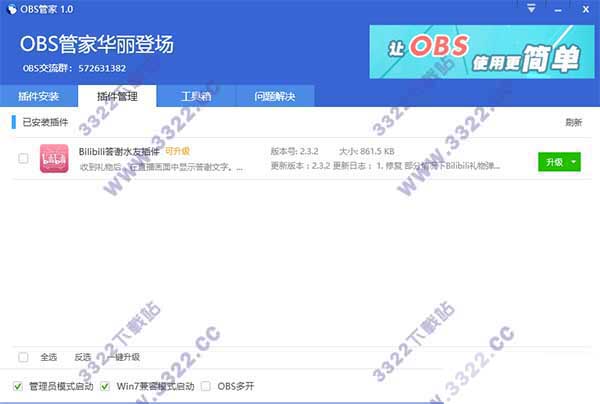Click the 刷新 refresh link

pos(573,122)
